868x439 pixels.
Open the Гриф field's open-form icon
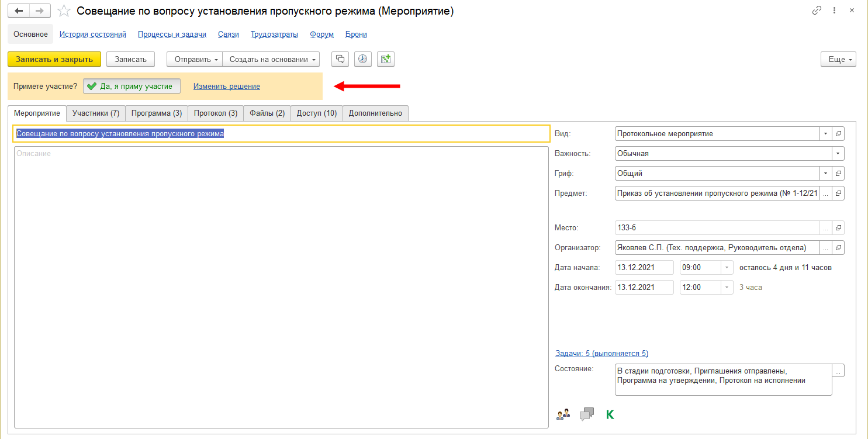pyautogui.click(x=839, y=174)
